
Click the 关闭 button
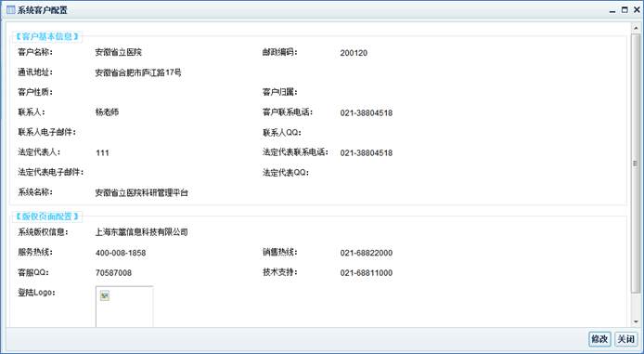pyautogui.click(x=626, y=339)
